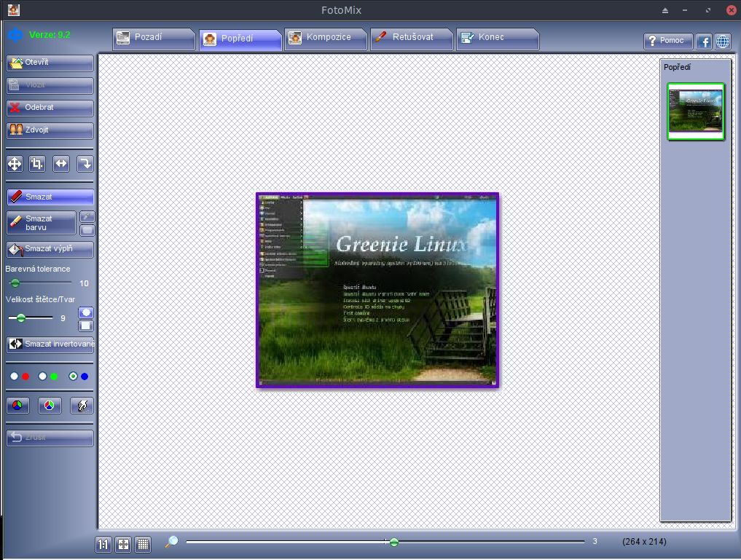This screenshot has height=560, width=741.
Task: Select the green mask color radio button
Action: coord(42,376)
